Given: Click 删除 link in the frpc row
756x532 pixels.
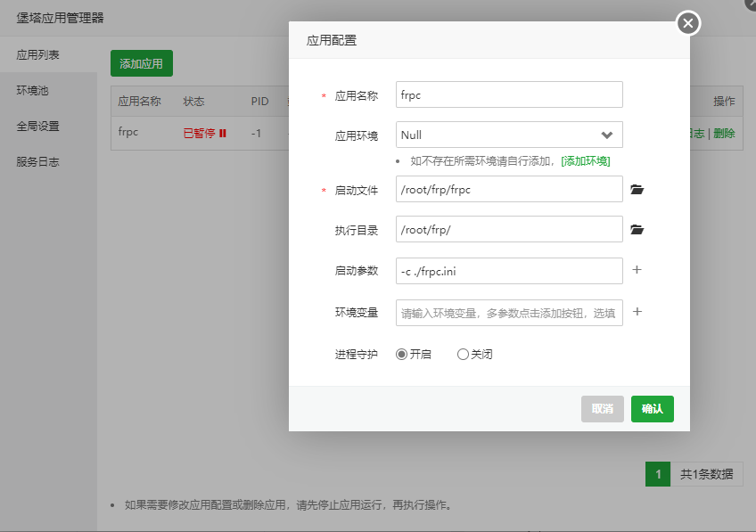Looking at the screenshot, I should coord(724,134).
